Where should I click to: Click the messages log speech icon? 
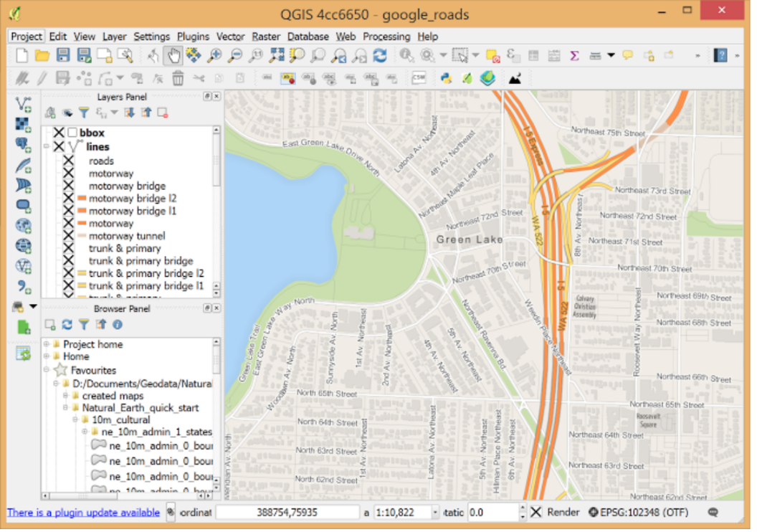[713, 513]
